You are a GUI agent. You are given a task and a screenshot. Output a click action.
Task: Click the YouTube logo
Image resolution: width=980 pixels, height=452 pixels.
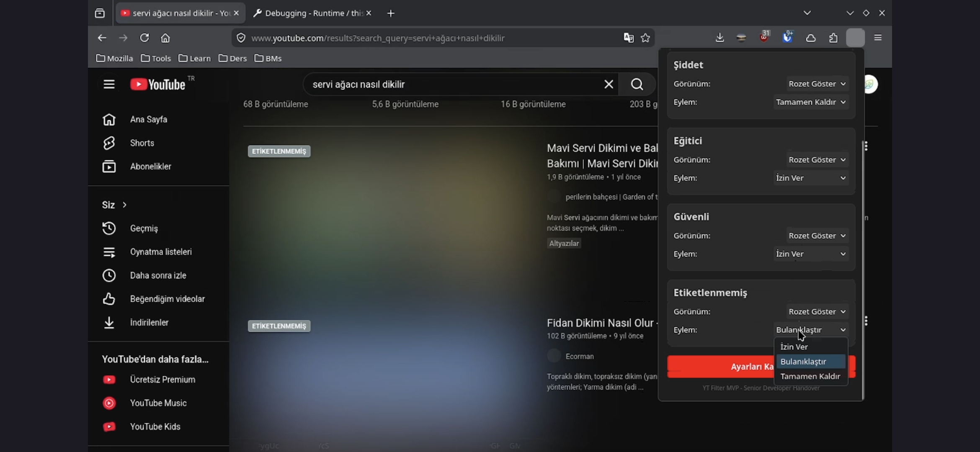[157, 84]
